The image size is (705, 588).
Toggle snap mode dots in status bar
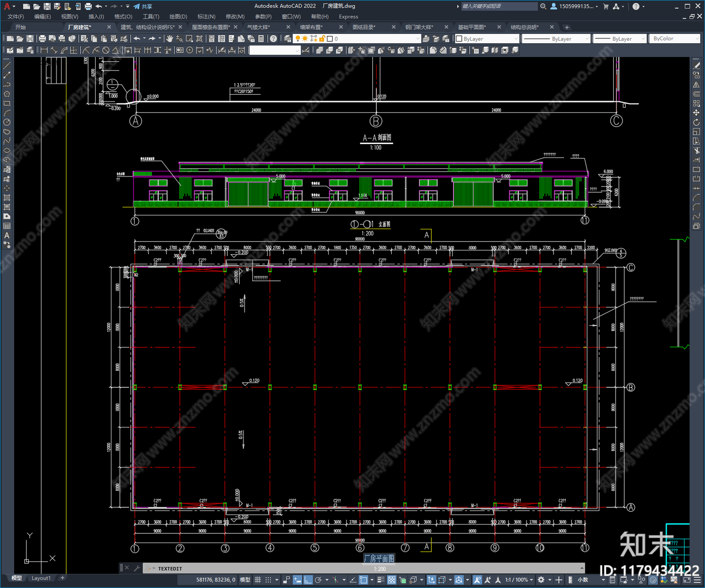point(268,580)
